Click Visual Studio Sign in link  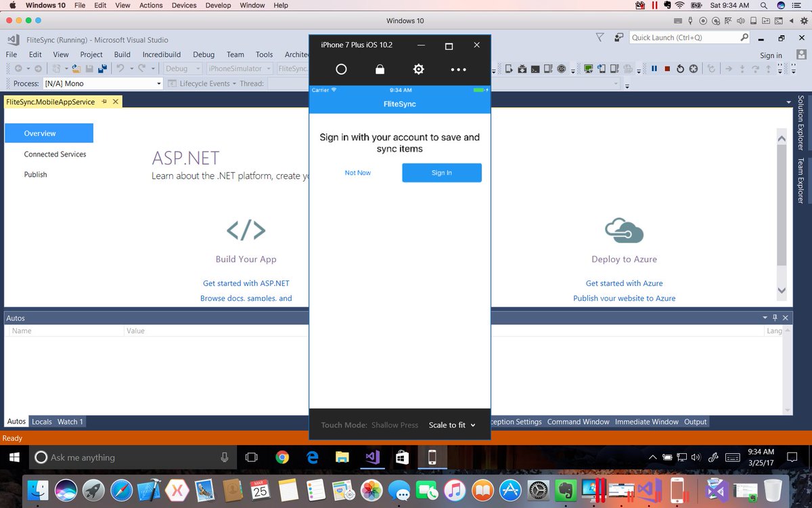[x=771, y=56]
